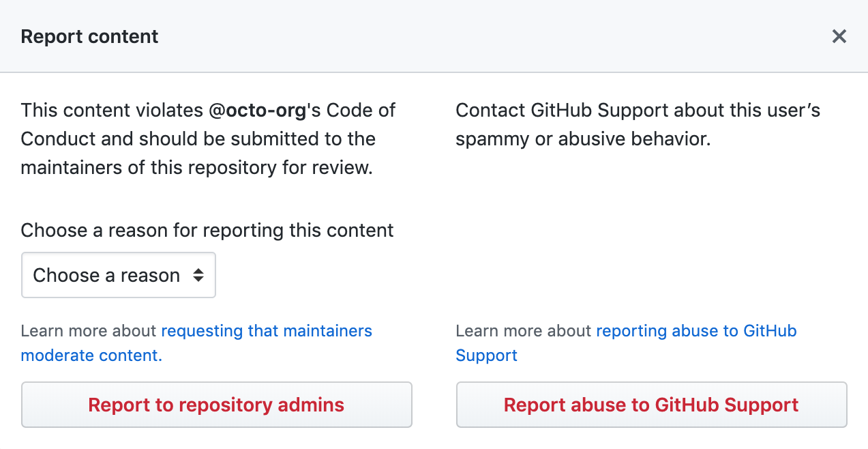Click Report abuse to GitHub Support
This screenshot has width=868, height=449.
coord(650,405)
